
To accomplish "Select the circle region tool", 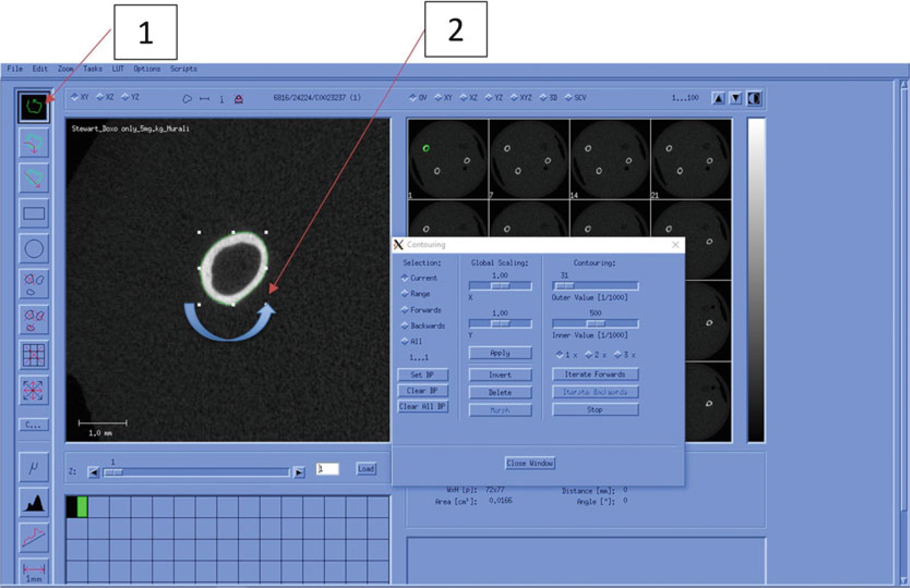I will [34, 248].
